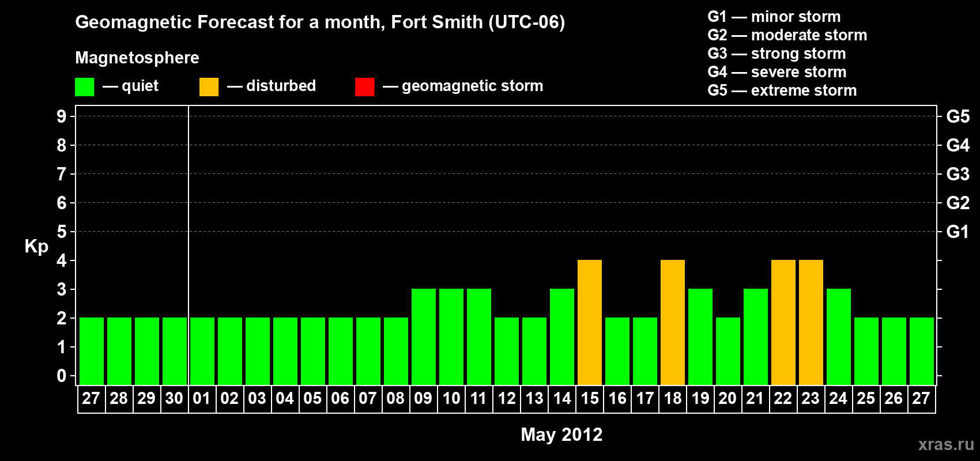Click the date label '28' on the axis
This screenshot has height=461, width=980.
pyautogui.click(x=119, y=399)
